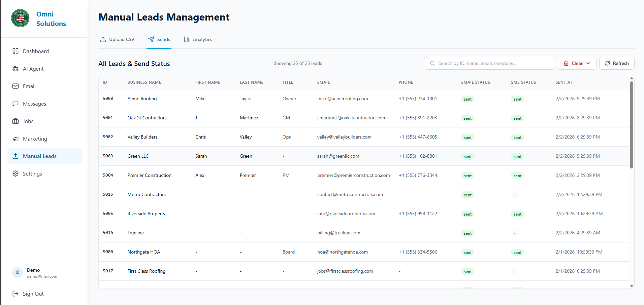Select the Sends tab
Screen dimensions: 644x305
(159, 39)
